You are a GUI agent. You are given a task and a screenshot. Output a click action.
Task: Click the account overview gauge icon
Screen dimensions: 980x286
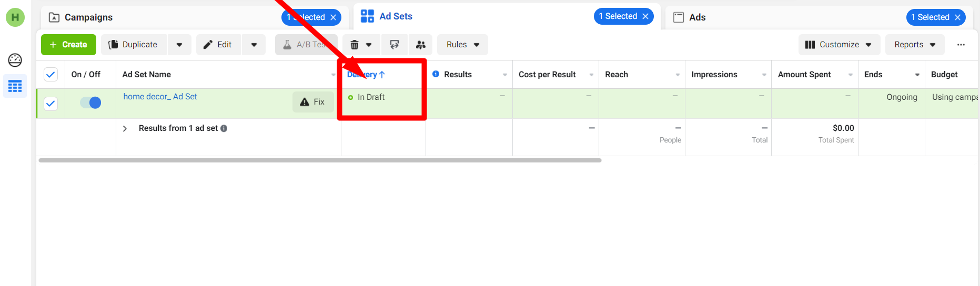(x=15, y=60)
